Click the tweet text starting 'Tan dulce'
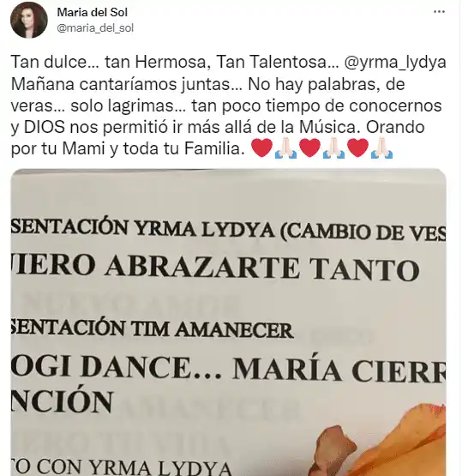462x476 pixels. pyautogui.click(x=229, y=105)
